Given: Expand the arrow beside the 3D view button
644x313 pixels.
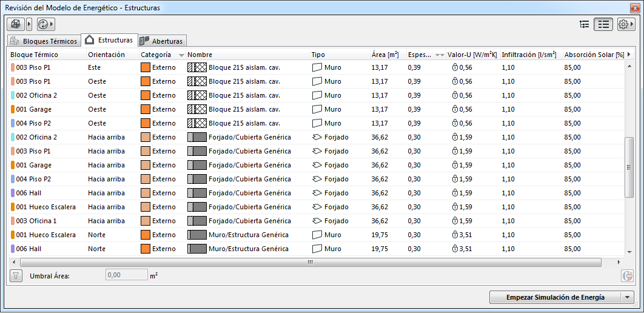Looking at the screenshot, I should (x=29, y=24).
